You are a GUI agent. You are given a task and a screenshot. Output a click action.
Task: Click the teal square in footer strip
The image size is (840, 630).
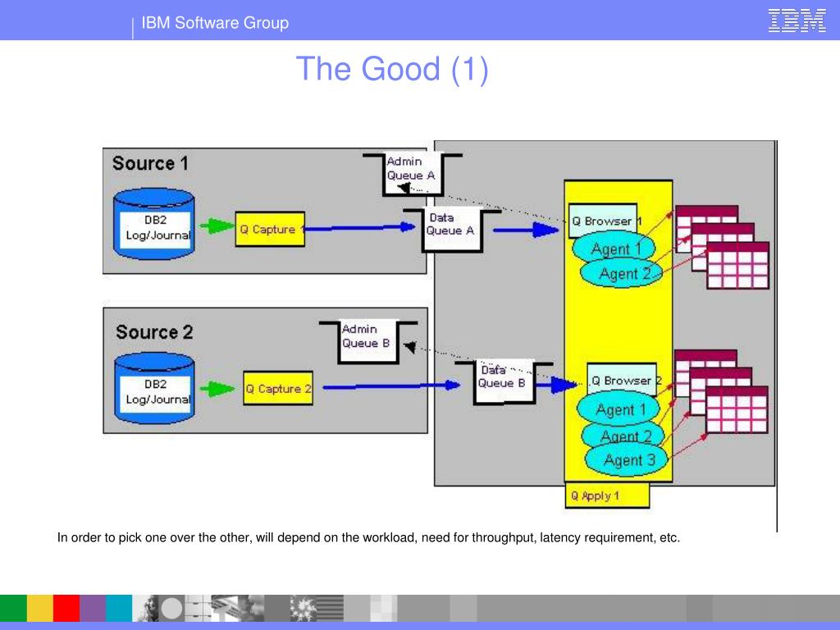tap(119, 608)
